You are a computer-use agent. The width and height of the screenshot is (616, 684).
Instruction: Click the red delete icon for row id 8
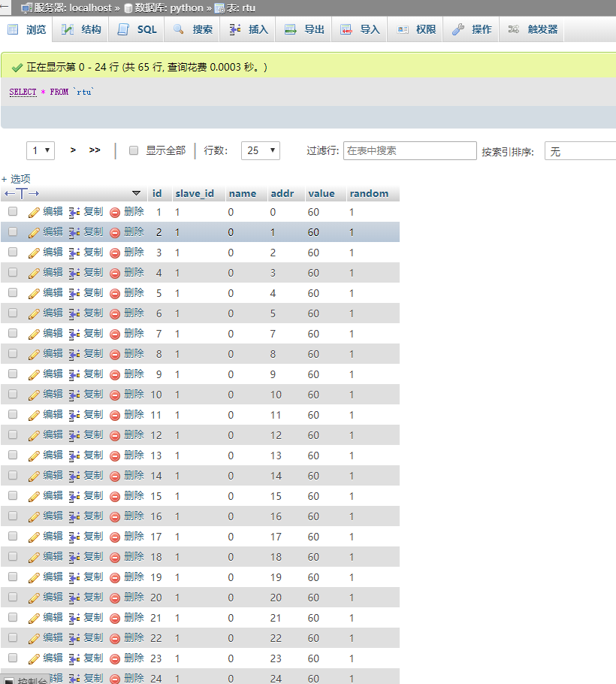coord(115,355)
